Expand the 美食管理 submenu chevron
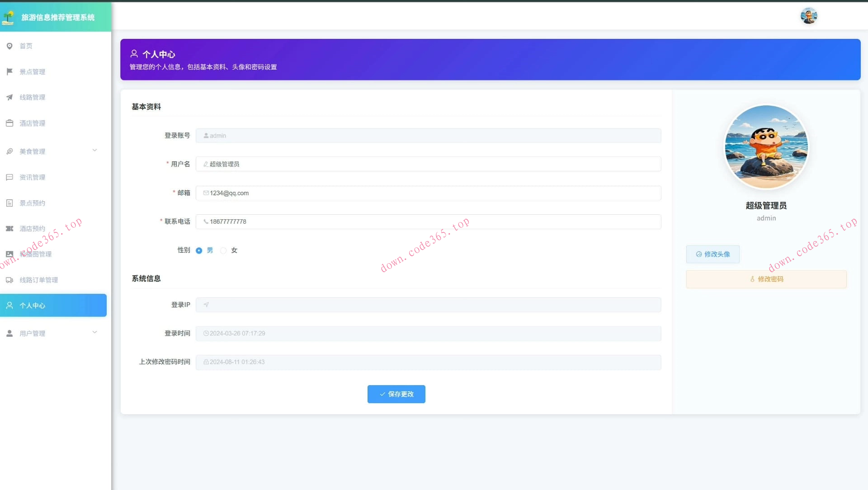 (94, 151)
